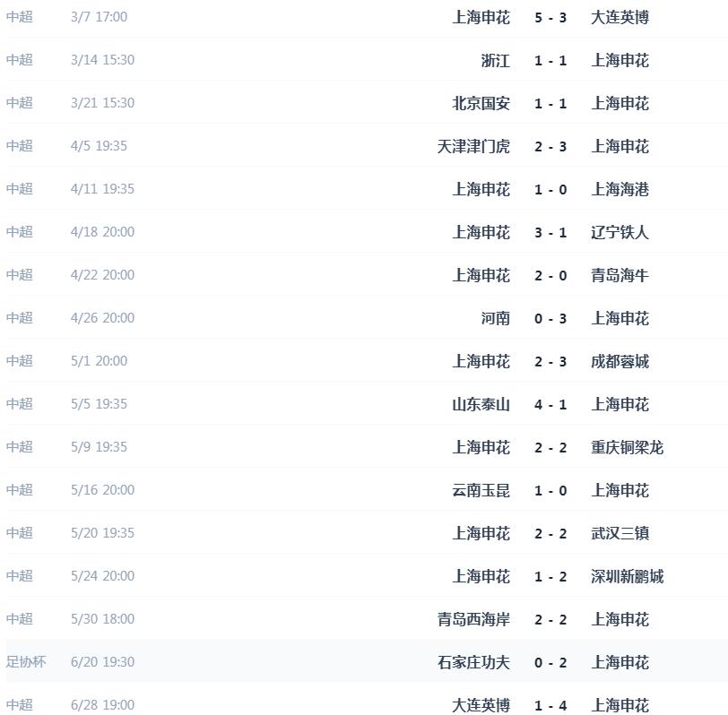Click score 1 - 2 versus 深圳新鹏城
728x715 pixels.
coord(550,577)
